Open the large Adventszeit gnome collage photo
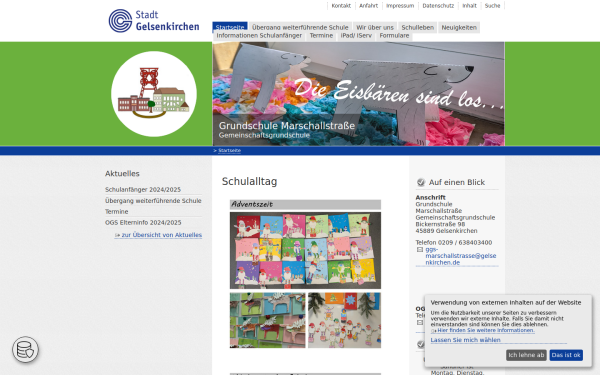600x375 pixels. [305, 250]
